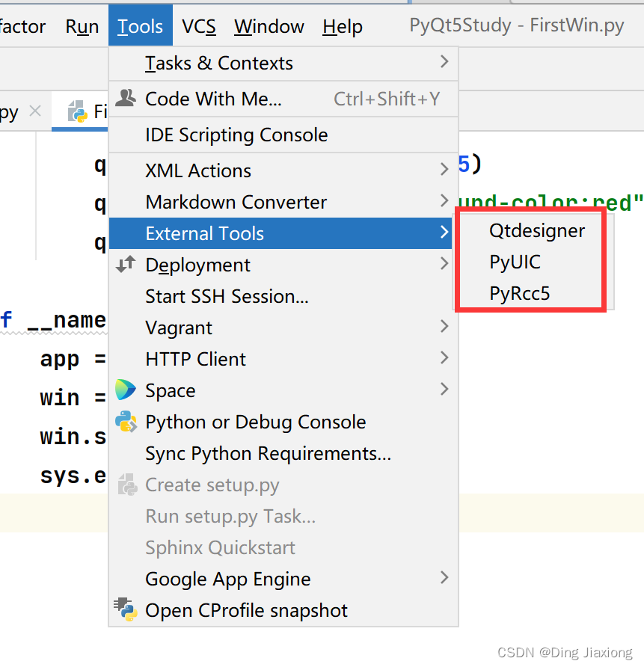The image size is (644, 667).
Task: Select Vagrant menu entry
Action: click(283, 328)
